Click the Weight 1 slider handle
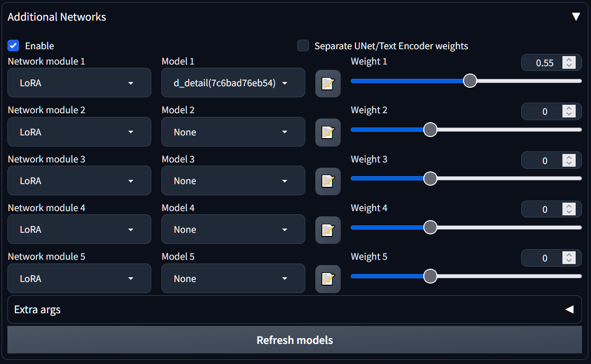Viewport: 591px width, 364px height. click(470, 81)
